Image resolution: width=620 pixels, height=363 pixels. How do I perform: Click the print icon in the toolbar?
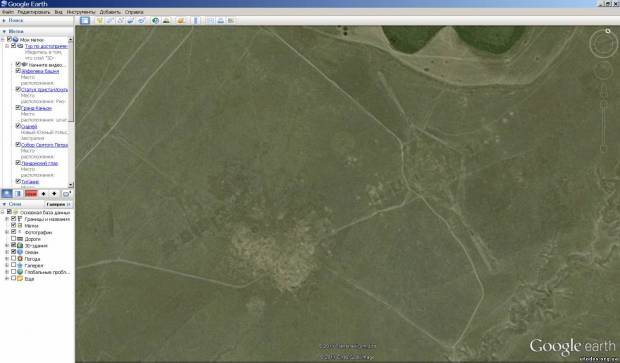click(221, 20)
